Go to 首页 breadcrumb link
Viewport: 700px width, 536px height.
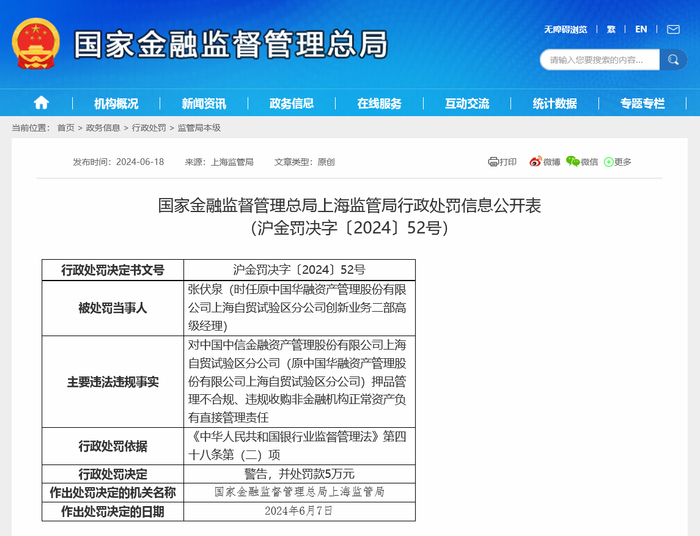click(66, 128)
